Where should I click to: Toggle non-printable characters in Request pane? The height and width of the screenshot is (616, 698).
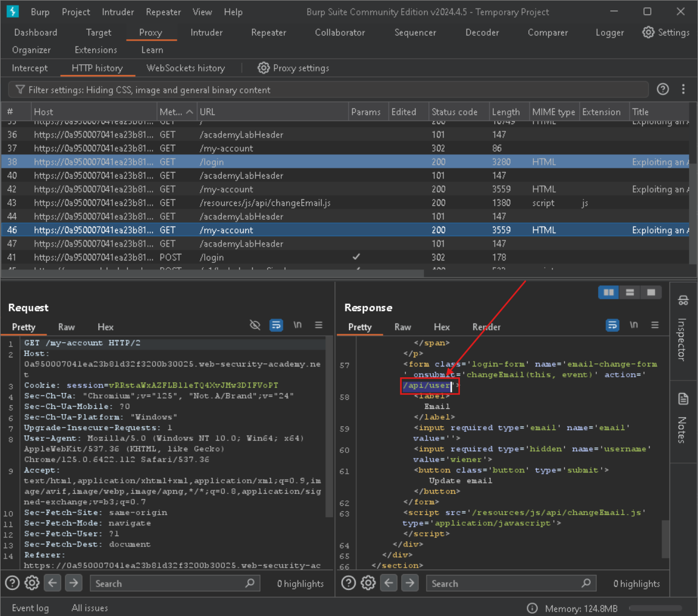[297, 325]
